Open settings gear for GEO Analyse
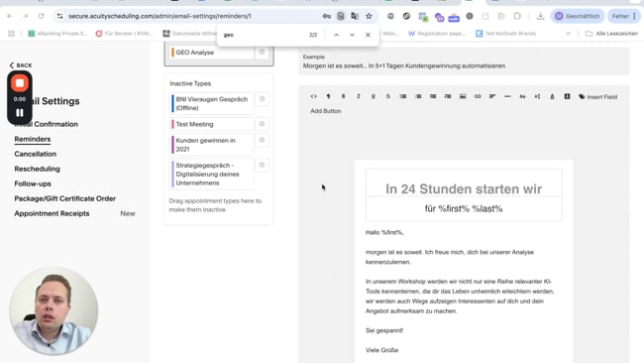644x363 pixels. [262, 53]
